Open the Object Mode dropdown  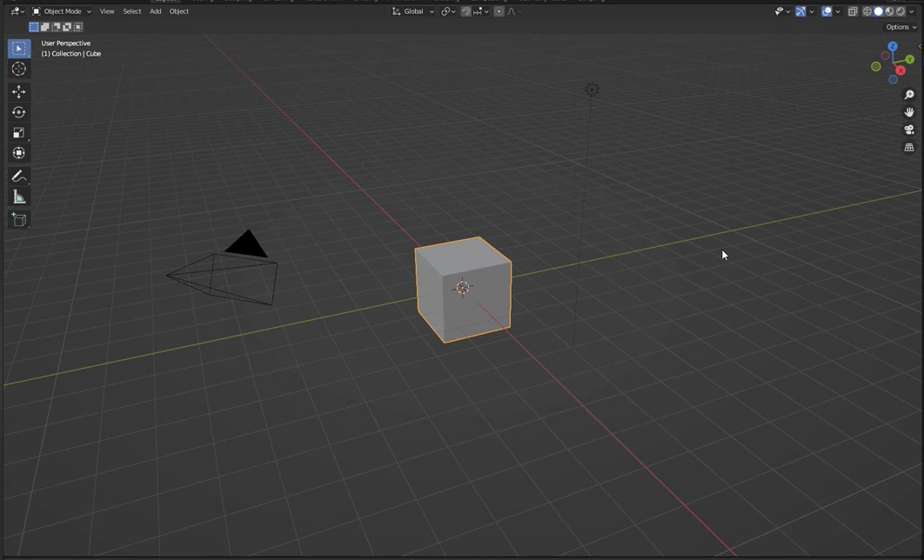[61, 11]
